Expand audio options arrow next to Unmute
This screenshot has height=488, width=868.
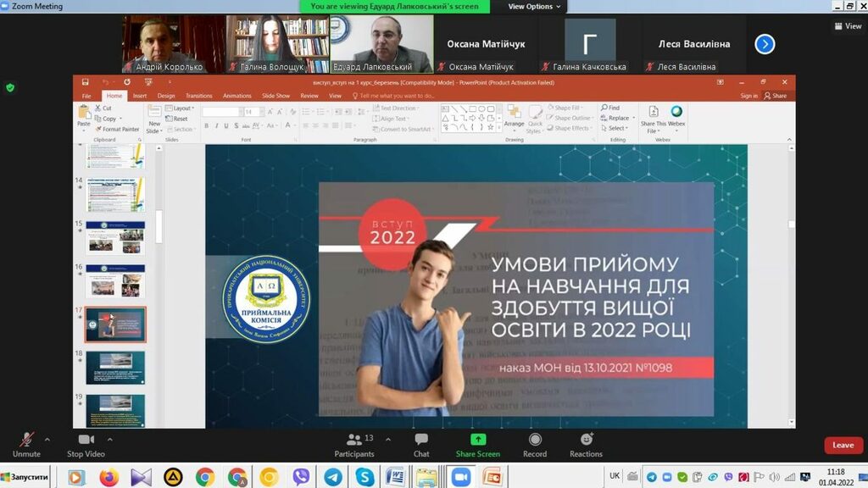[47, 440]
